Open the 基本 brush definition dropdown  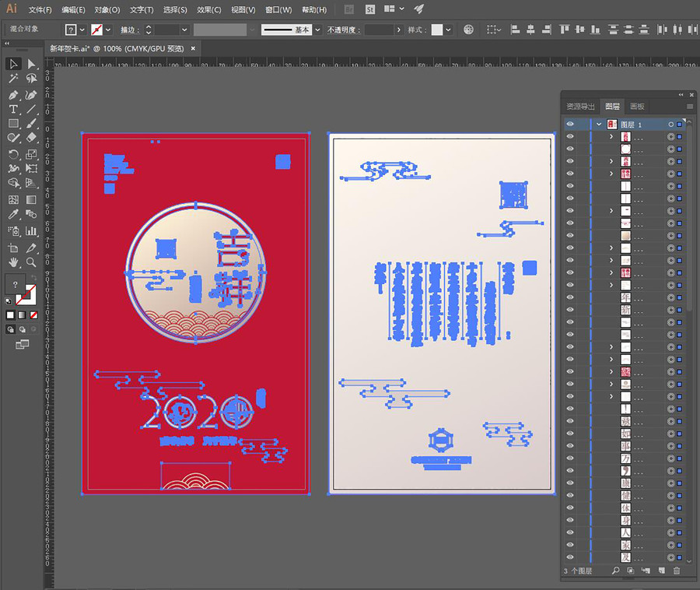pyautogui.click(x=317, y=30)
